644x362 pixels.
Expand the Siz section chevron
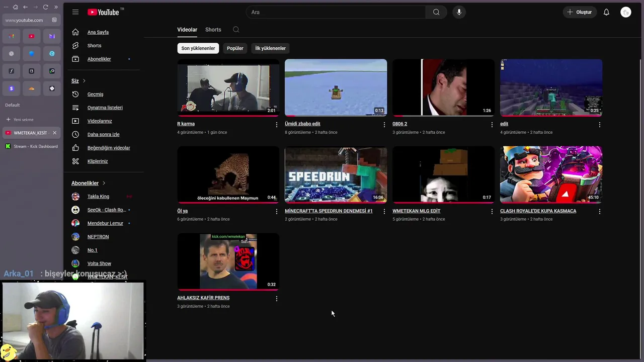(x=84, y=81)
